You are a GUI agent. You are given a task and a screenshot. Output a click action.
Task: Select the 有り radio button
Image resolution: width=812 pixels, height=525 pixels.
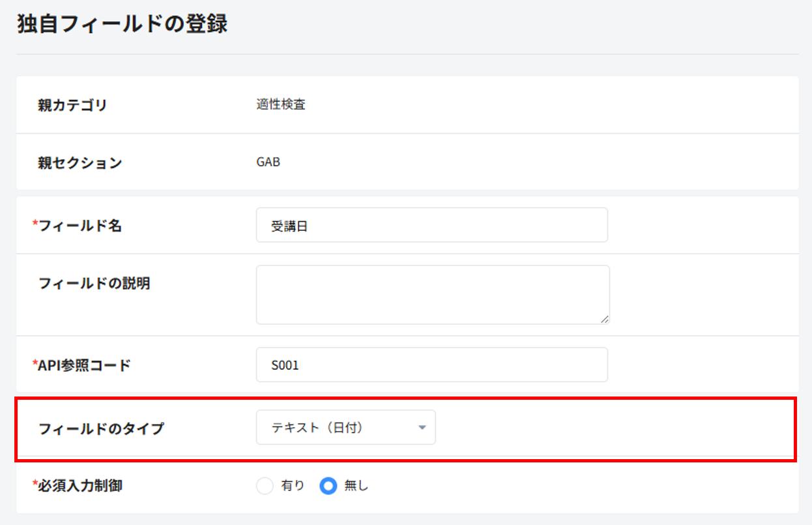pos(265,486)
